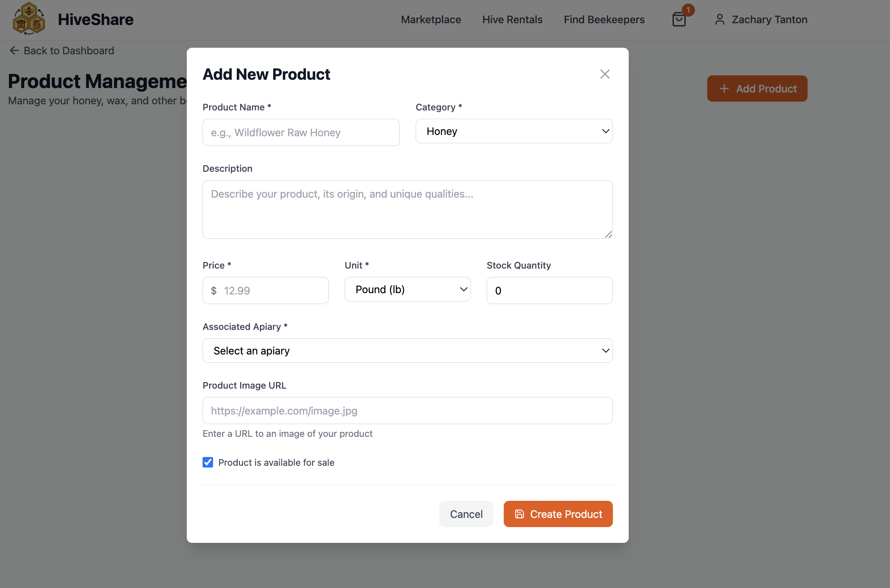This screenshot has height=588, width=890.
Task: Open the shopping cart icon
Action: (x=679, y=20)
